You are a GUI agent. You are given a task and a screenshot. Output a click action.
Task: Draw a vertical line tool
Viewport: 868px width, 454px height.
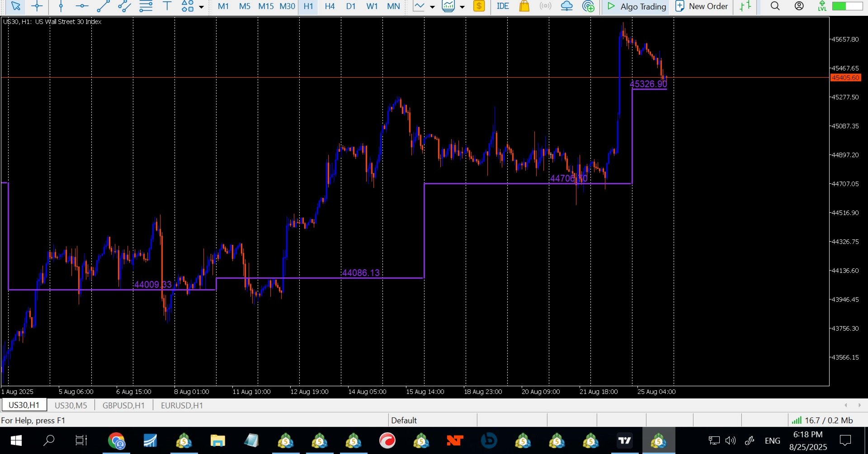point(61,6)
